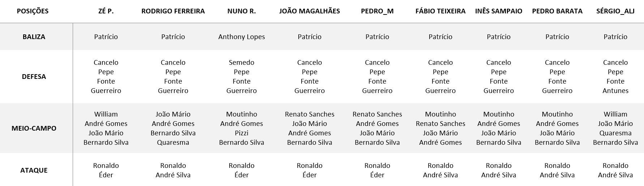Click the FÁBIO TEIXEIRA column header
Viewport: 644px width, 186px height.
pos(440,11)
